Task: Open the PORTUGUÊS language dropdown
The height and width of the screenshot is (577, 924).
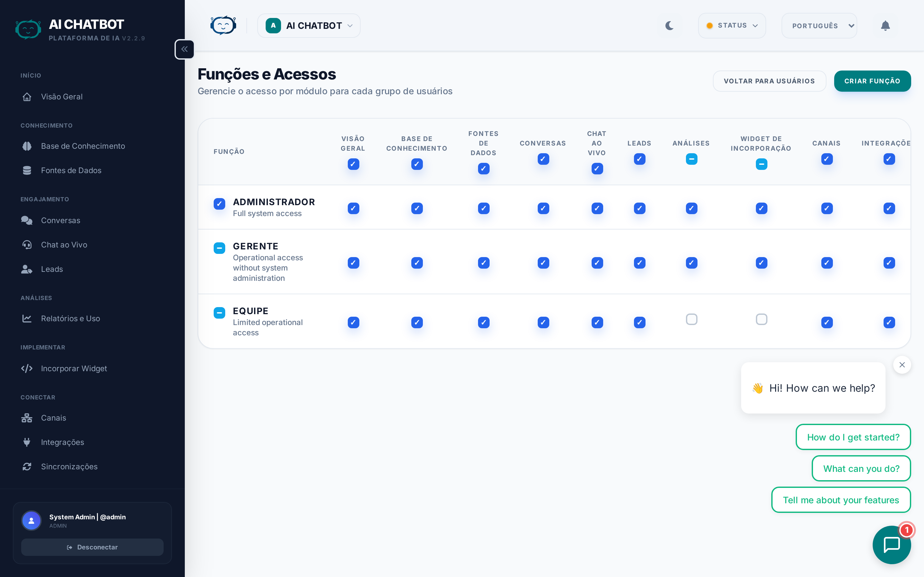Action: click(819, 26)
